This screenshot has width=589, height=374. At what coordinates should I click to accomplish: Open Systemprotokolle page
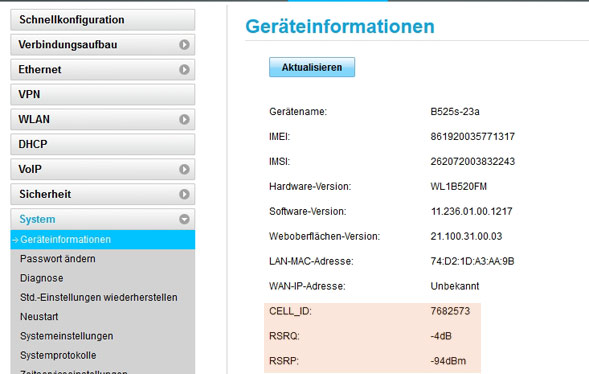[x=58, y=355]
